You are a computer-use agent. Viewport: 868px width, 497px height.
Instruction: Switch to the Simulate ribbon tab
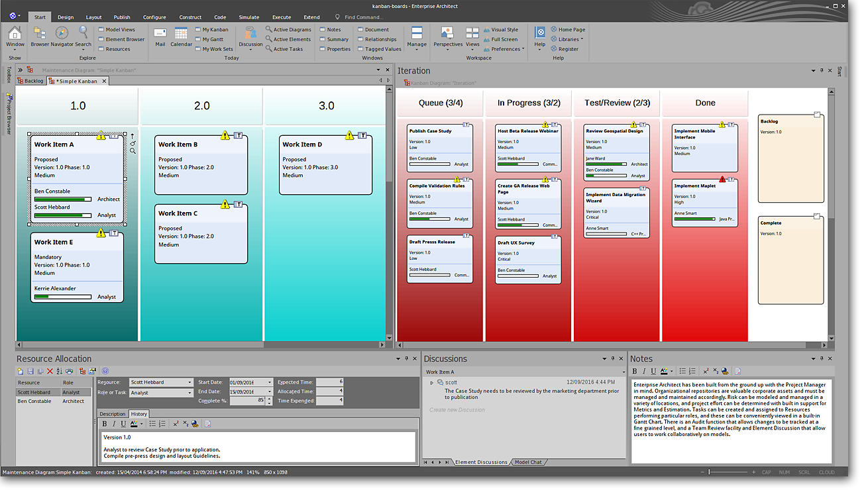click(249, 17)
